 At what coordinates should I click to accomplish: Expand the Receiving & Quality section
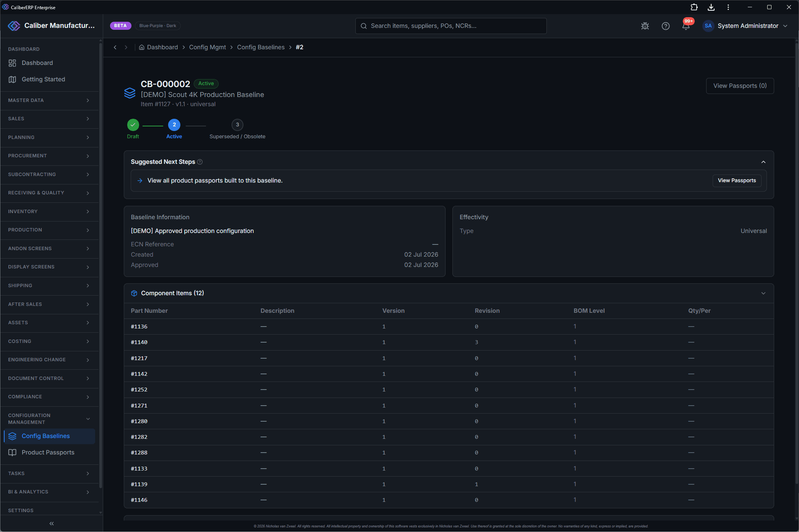coord(49,193)
